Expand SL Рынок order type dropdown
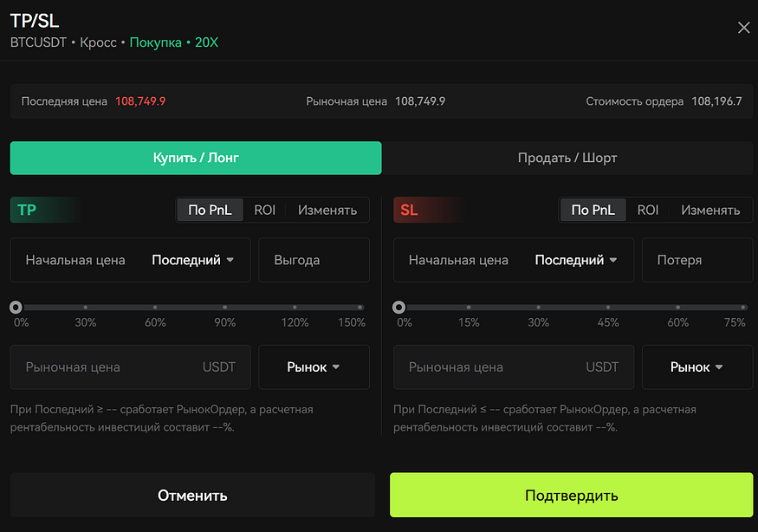The height and width of the screenshot is (532, 758). pyautogui.click(x=697, y=367)
